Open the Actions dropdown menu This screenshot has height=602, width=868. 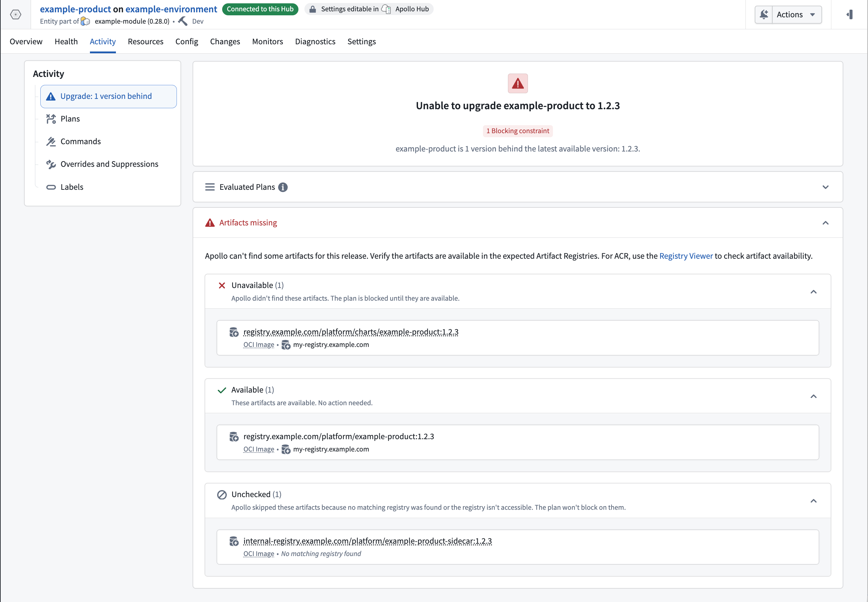(x=797, y=15)
